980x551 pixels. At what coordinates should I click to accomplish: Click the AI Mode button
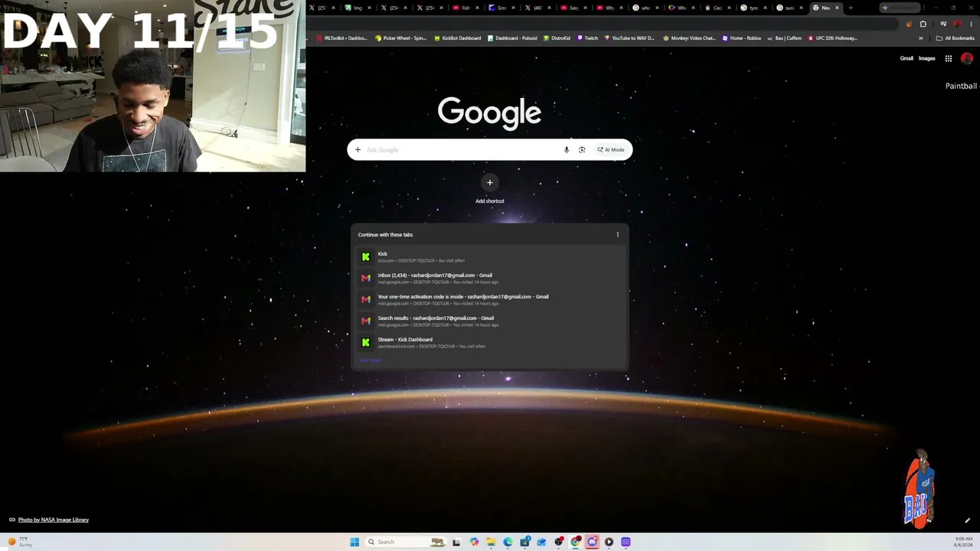pos(611,150)
